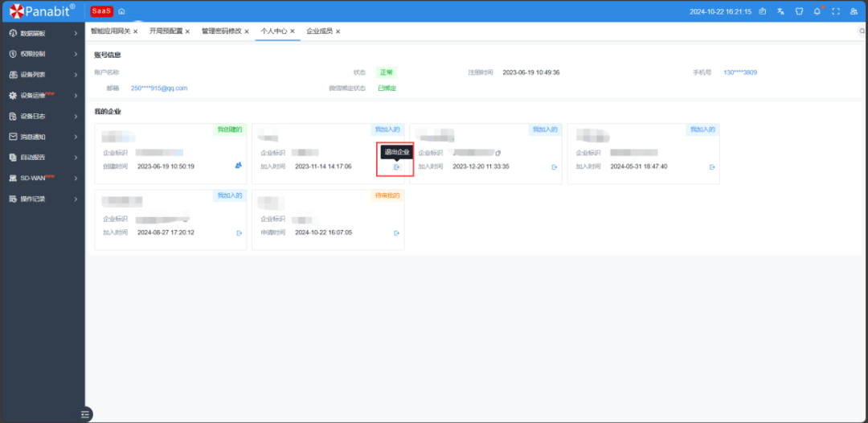Expand the 设备列表 menu chevron
This screenshot has height=423, width=868.
click(76, 75)
